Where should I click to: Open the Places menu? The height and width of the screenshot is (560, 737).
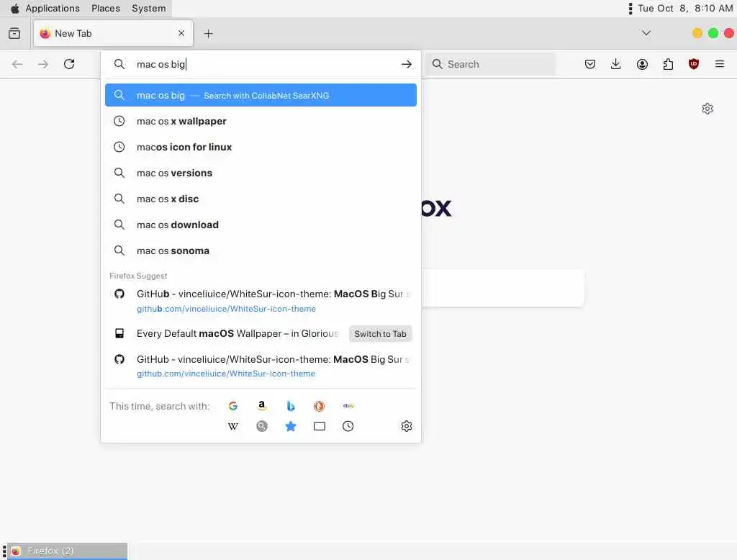pos(106,8)
